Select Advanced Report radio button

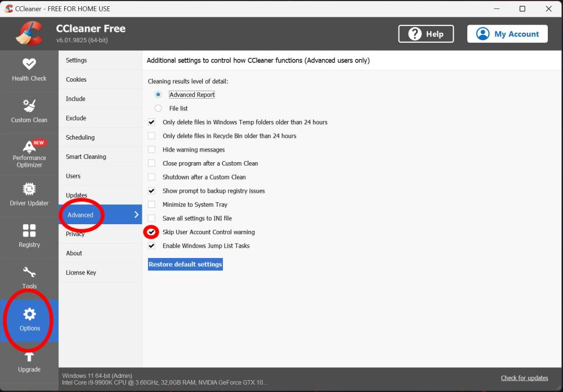point(158,95)
